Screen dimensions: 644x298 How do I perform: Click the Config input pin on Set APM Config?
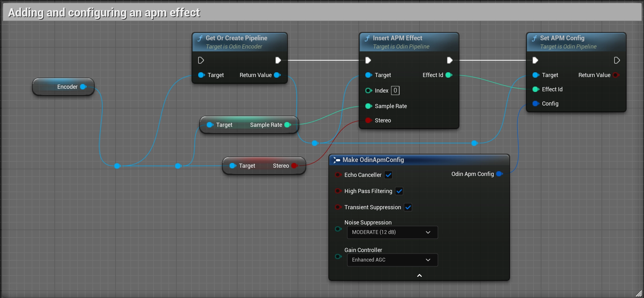pyautogui.click(x=535, y=104)
